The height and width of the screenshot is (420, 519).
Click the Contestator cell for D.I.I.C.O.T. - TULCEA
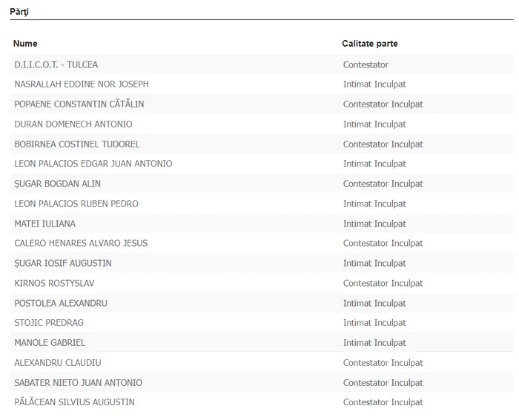click(x=366, y=65)
